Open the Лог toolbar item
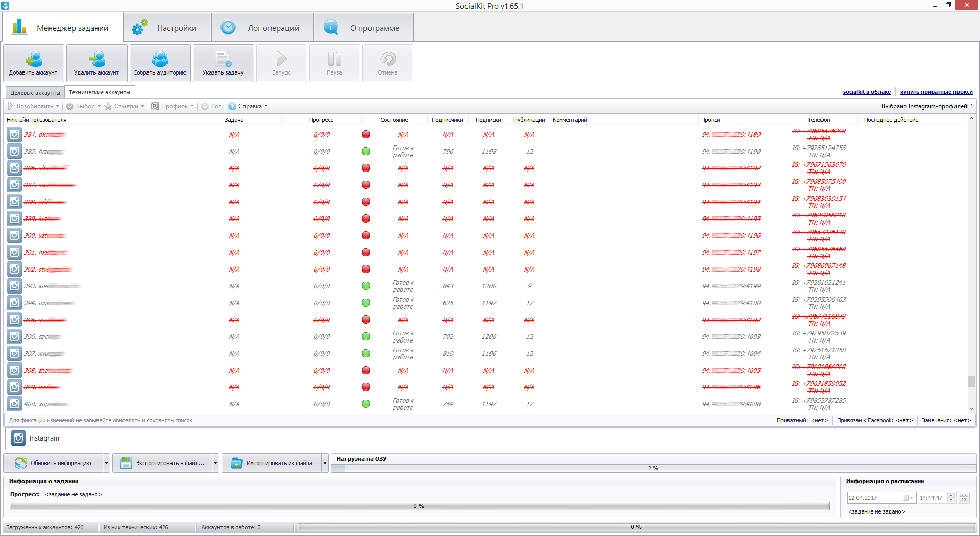This screenshot has height=536, width=980. pos(211,106)
